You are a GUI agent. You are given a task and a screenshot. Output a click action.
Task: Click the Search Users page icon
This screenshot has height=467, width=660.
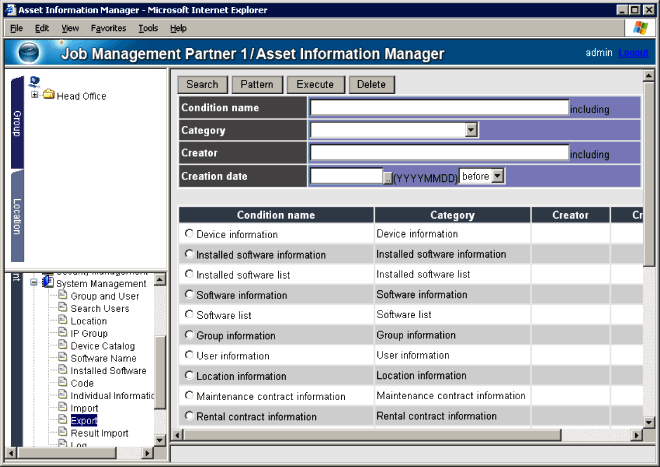point(63,308)
